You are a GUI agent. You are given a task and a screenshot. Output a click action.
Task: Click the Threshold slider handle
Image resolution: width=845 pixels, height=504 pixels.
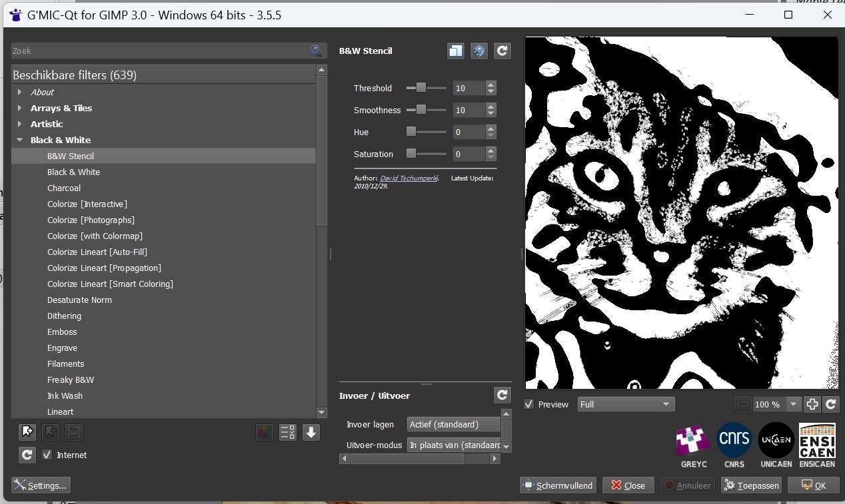421,88
